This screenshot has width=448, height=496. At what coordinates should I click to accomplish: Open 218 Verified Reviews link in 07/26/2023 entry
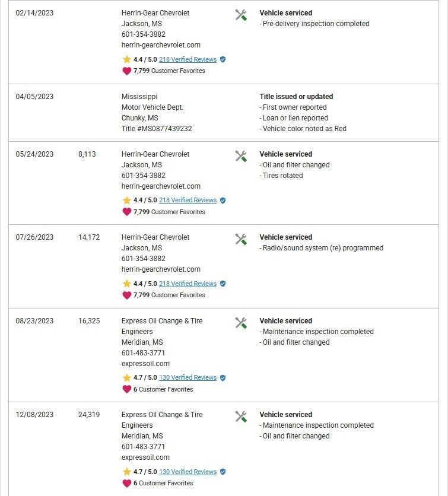pos(188,284)
